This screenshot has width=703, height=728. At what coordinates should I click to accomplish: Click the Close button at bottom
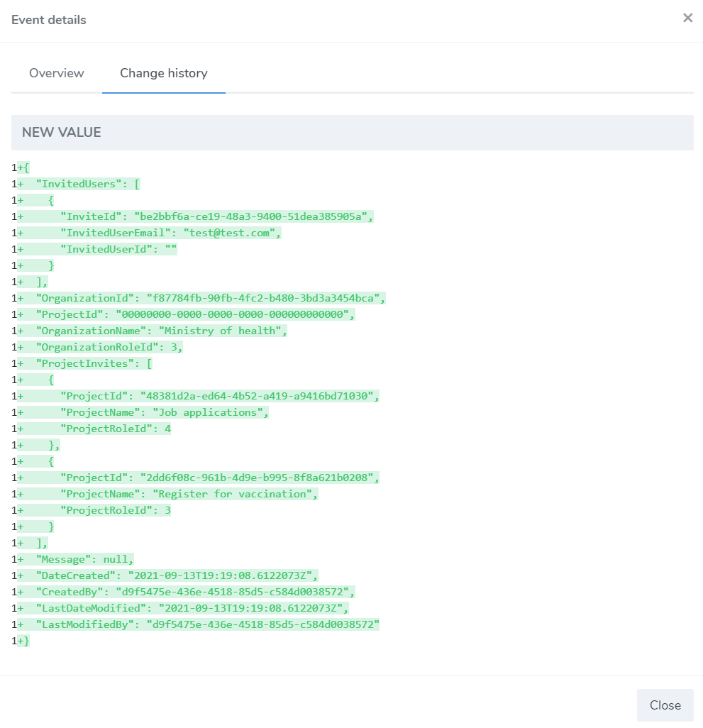pos(665,705)
